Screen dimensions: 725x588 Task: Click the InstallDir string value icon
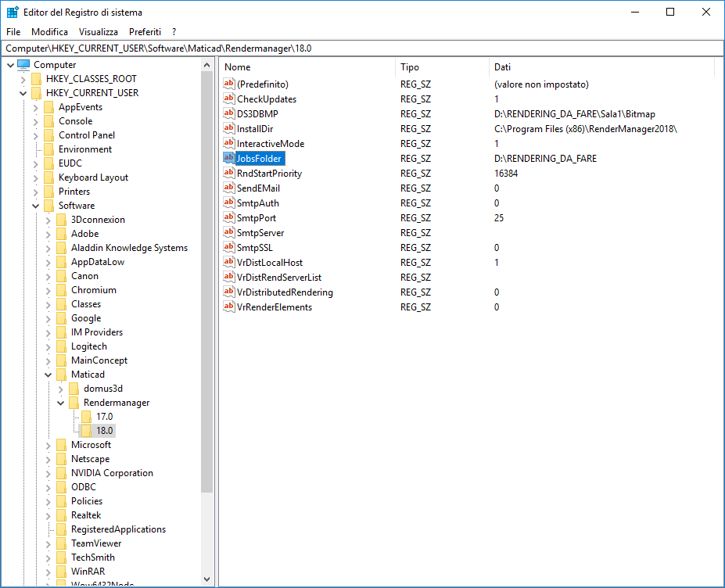click(228, 128)
